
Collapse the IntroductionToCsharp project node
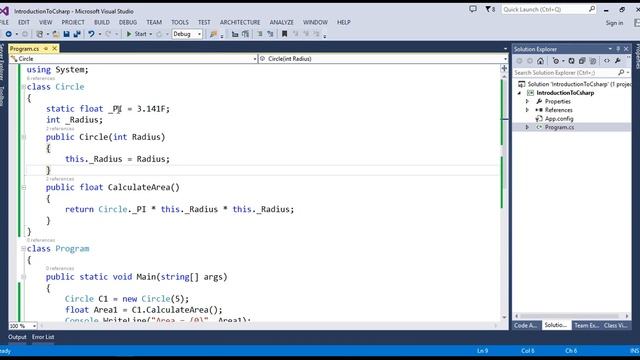pos(520,93)
